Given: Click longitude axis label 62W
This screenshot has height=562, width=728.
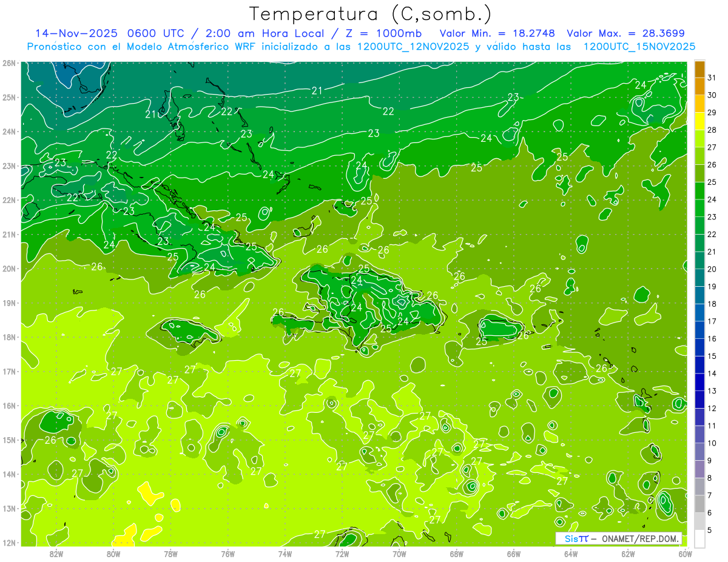Looking at the screenshot, I should pyautogui.click(x=628, y=554).
